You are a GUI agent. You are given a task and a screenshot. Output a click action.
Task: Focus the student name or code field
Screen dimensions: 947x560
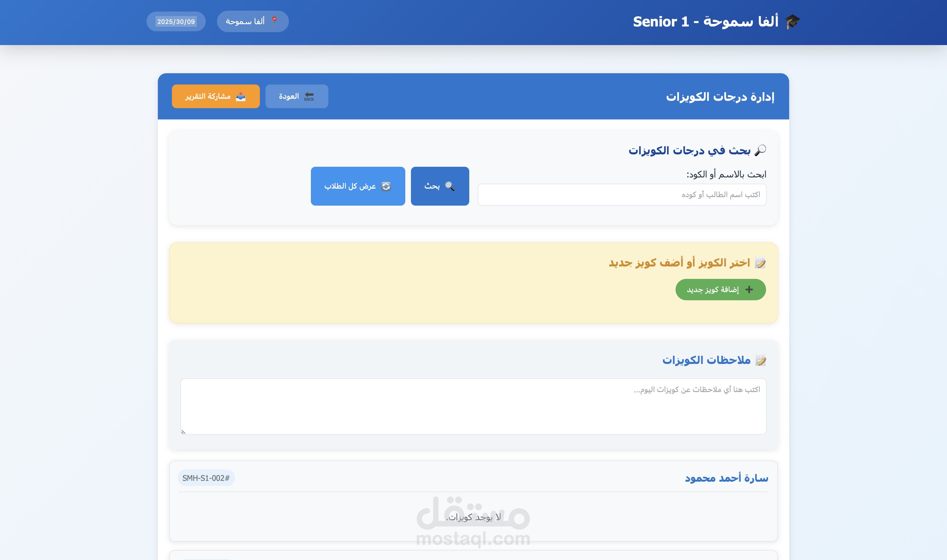[622, 195]
